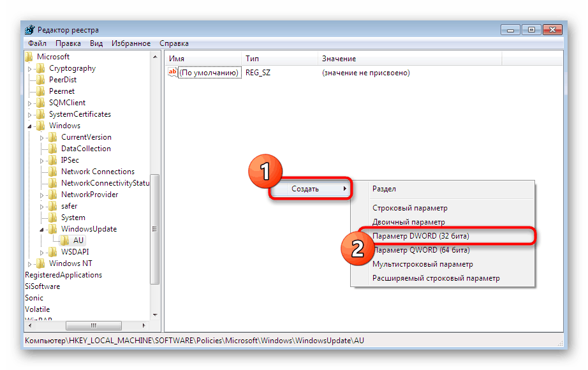Image resolution: width=588 pixels, height=370 pixels.
Task: Click the tree scroll down arrow
Action: coord(155,315)
